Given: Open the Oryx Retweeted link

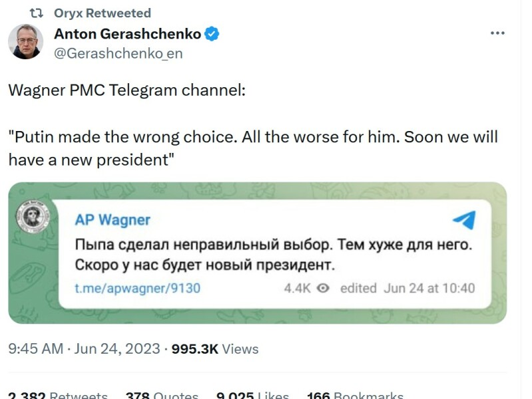Looking at the screenshot, I should coord(103,13).
